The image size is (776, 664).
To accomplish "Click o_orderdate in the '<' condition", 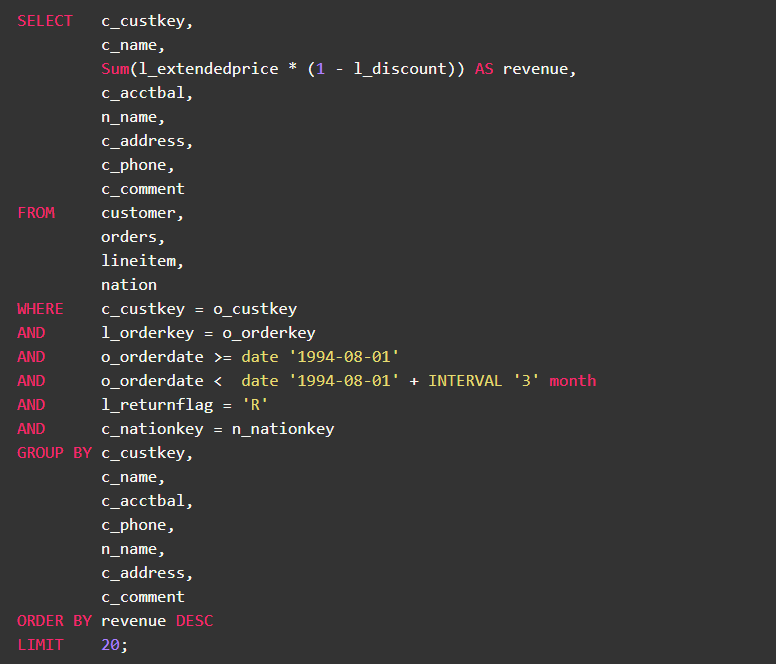I will [152, 381].
